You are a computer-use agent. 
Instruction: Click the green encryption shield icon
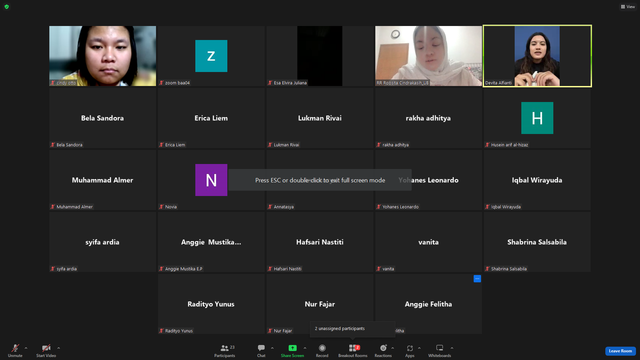point(7,7)
